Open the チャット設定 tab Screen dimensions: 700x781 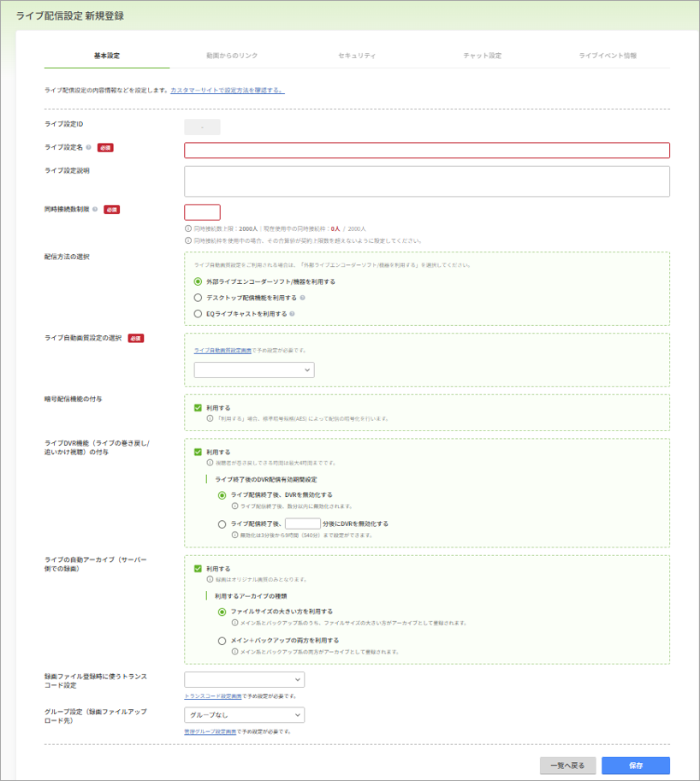point(483,56)
